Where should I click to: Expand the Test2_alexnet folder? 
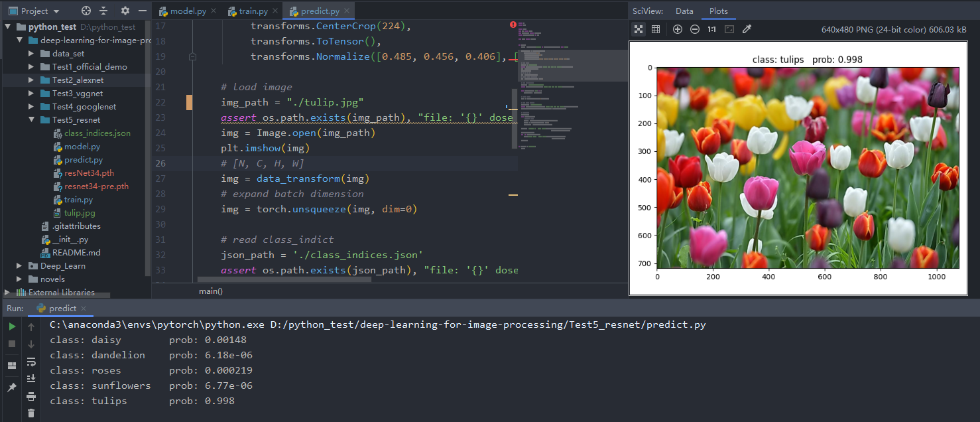click(31, 80)
